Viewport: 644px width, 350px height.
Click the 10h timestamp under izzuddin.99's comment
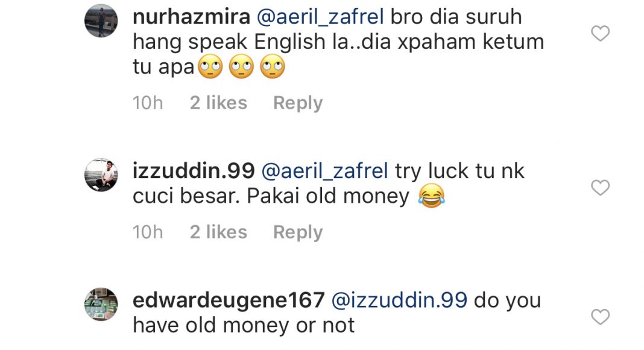click(x=148, y=232)
